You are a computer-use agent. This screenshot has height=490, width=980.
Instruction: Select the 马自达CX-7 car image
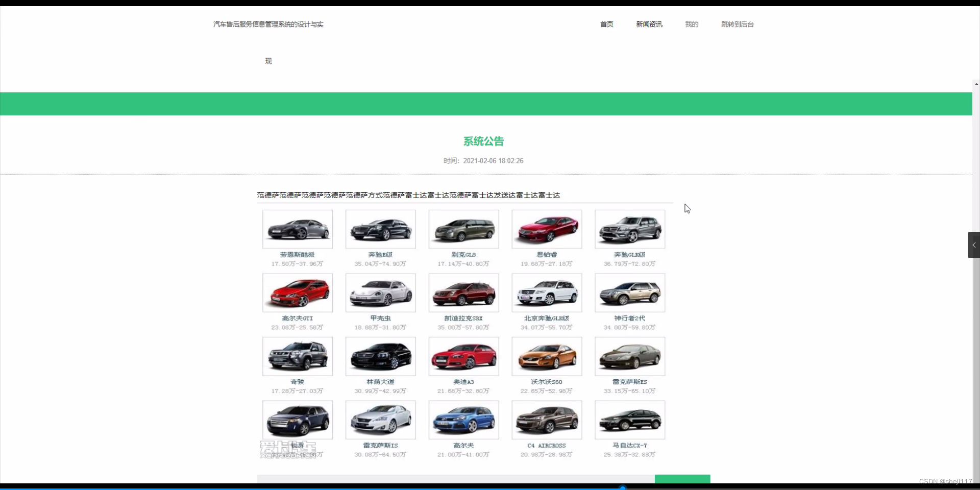point(630,420)
